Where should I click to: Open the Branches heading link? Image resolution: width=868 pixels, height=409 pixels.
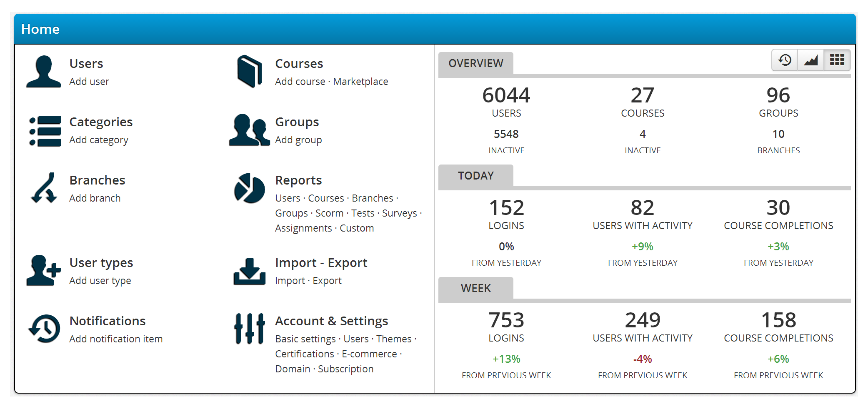pos(97,180)
